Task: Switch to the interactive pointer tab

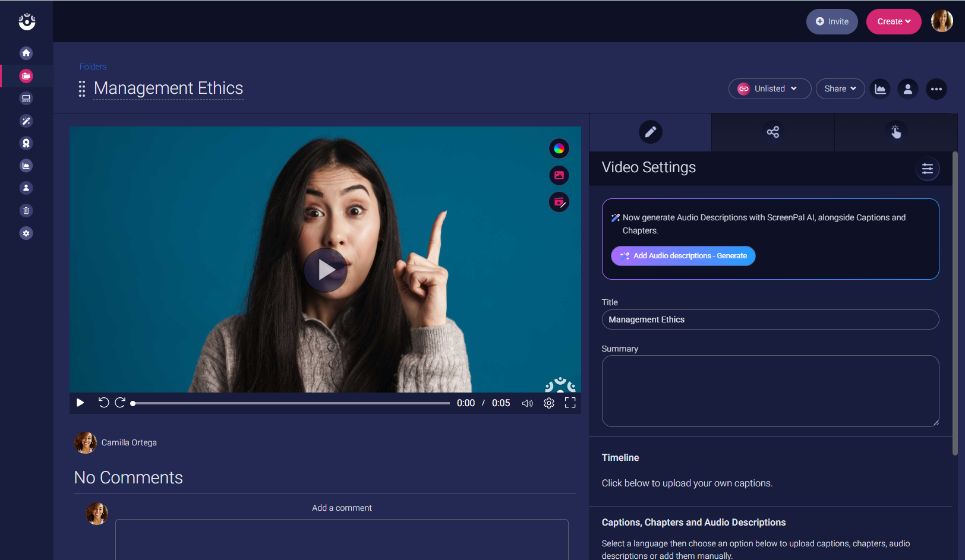Action: tap(895, 132)
